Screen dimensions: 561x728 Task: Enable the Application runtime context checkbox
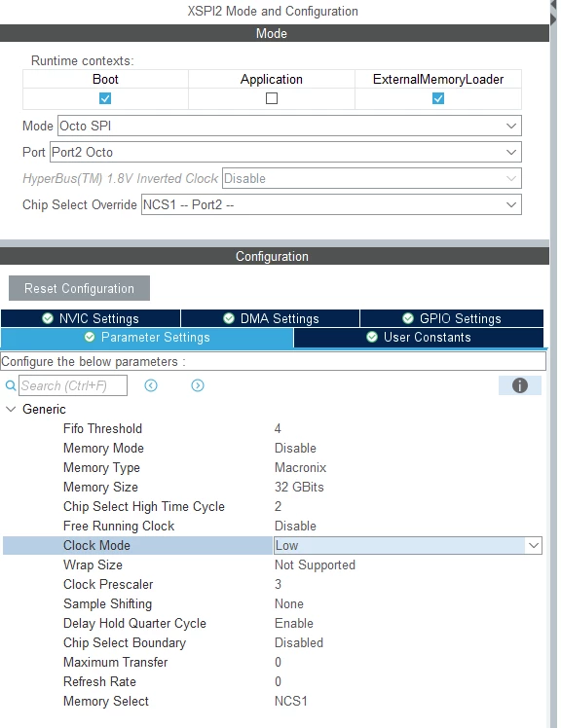click(x=272, y=98)
